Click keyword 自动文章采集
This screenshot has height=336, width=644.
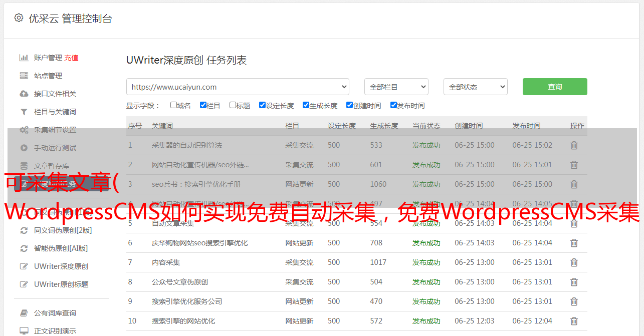tap(173, 223)
